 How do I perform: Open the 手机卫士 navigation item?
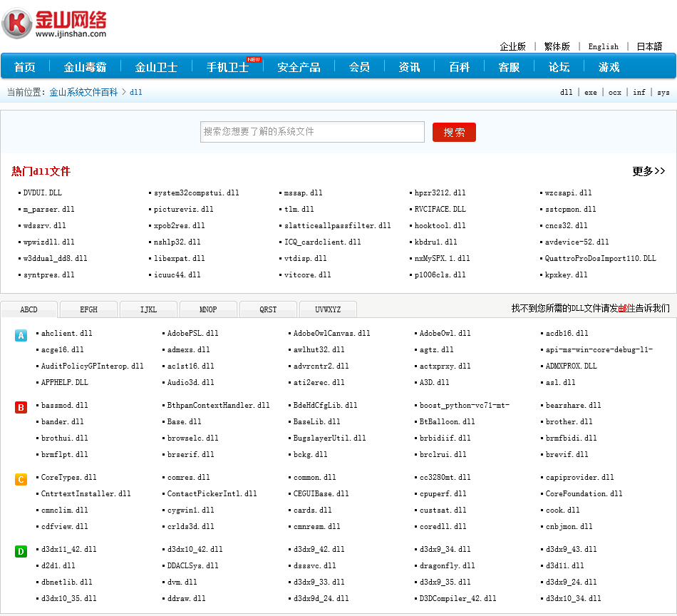(x=227, y=67)
